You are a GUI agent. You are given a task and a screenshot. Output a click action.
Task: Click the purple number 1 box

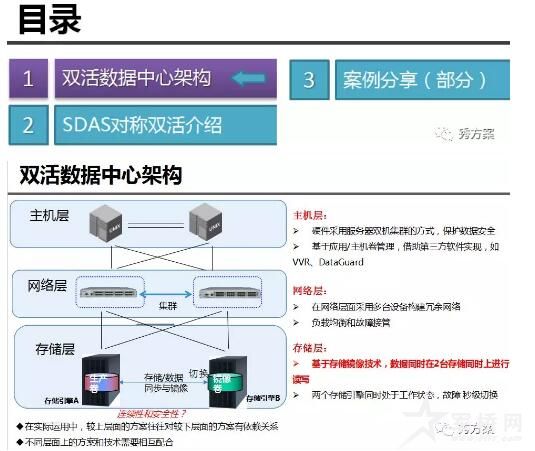point(28,78)
